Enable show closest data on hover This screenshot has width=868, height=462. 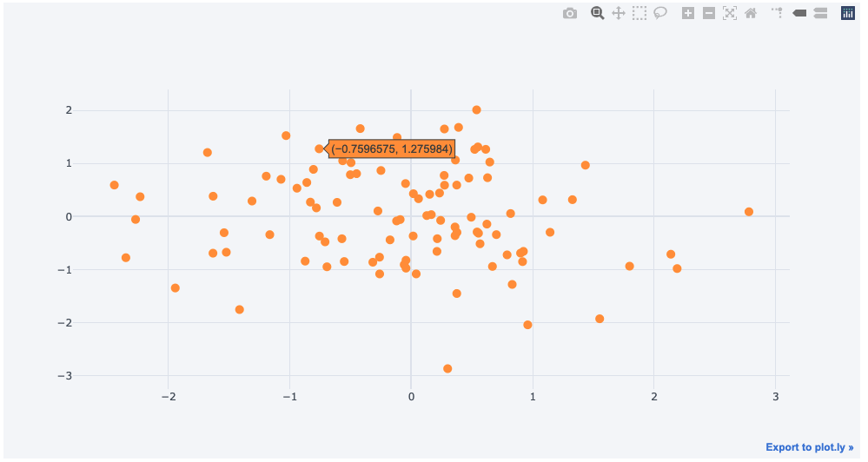tap(799, 13)
